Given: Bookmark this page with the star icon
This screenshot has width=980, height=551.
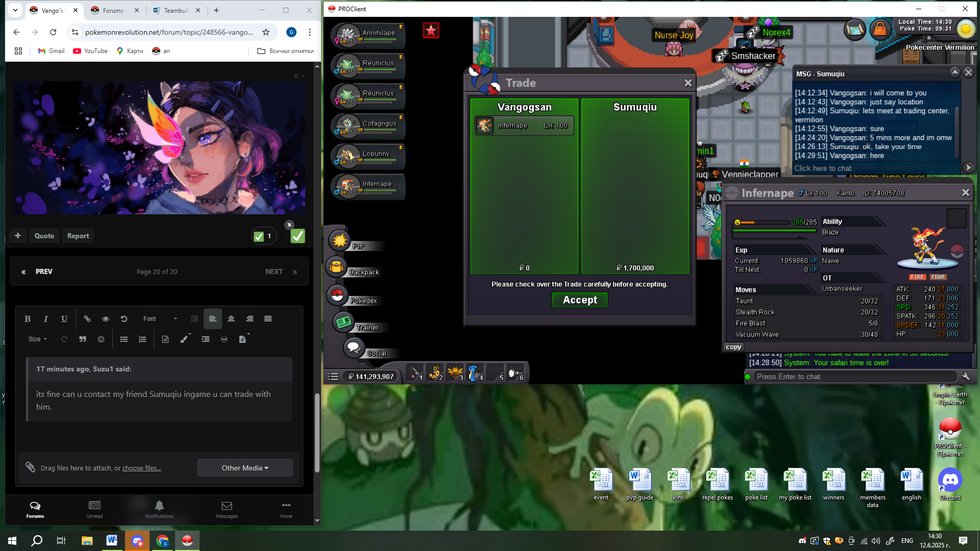Looking at the screenshot, I should click(x=266, y=32).
